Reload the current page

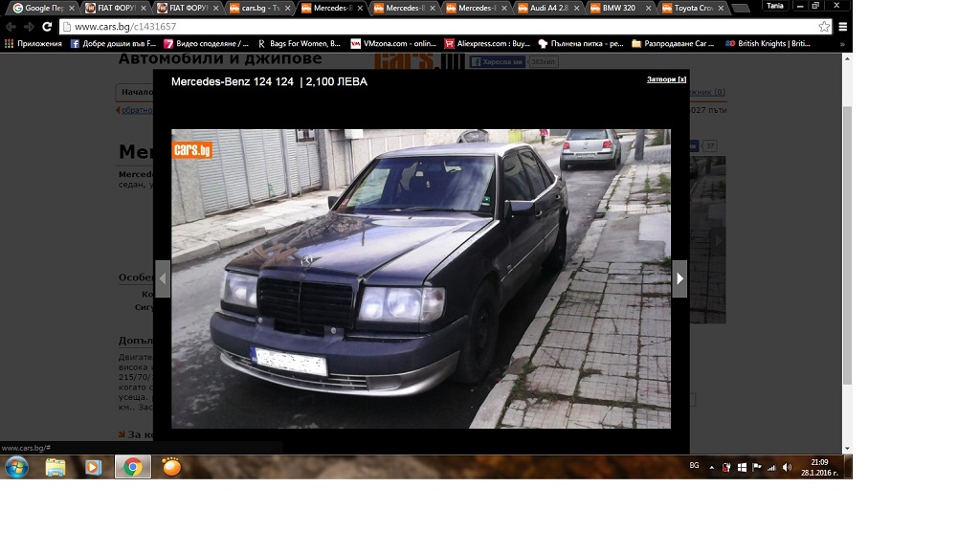[46, 27]
